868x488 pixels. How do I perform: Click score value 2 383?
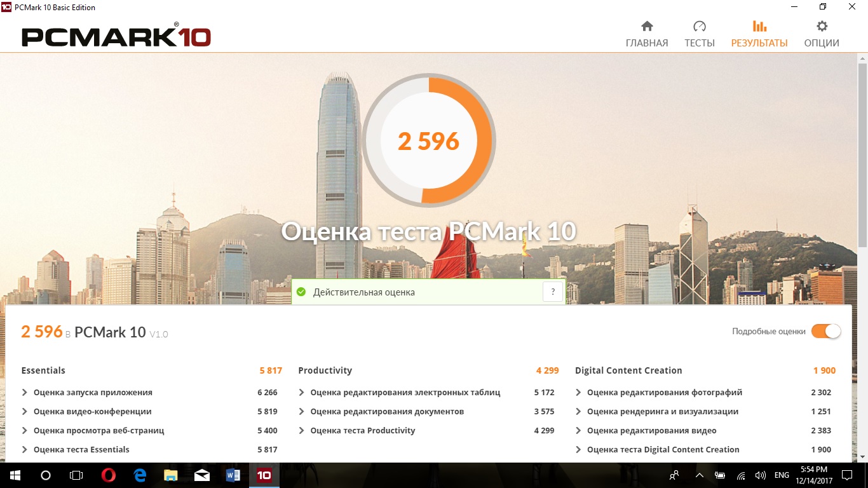click(x=821, y=430)
